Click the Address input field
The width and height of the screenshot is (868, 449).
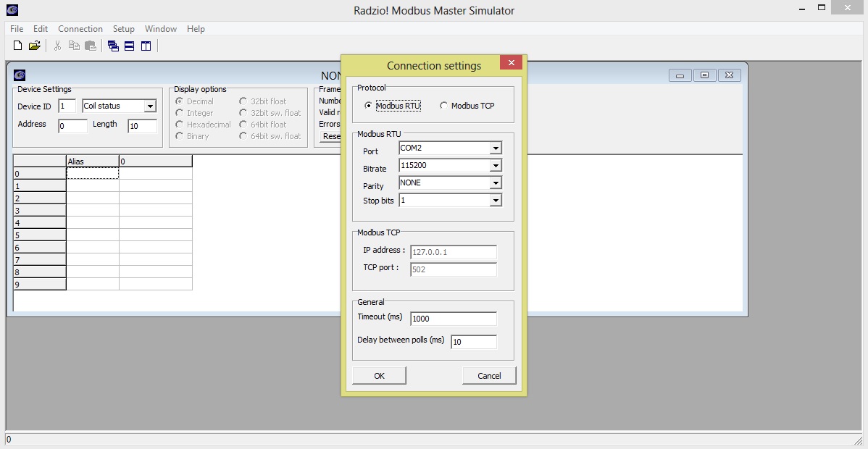(x=72, y=126)
